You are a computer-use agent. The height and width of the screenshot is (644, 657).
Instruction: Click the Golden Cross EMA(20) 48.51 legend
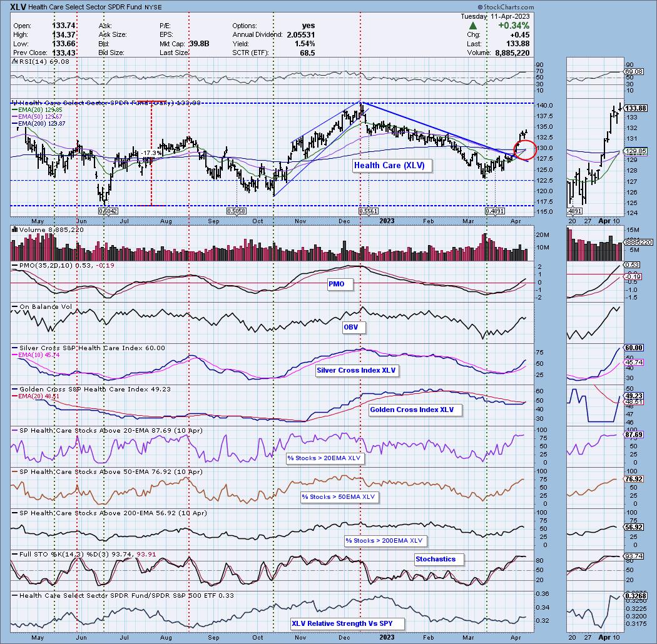pyautogui.click(x=36, y=396)
